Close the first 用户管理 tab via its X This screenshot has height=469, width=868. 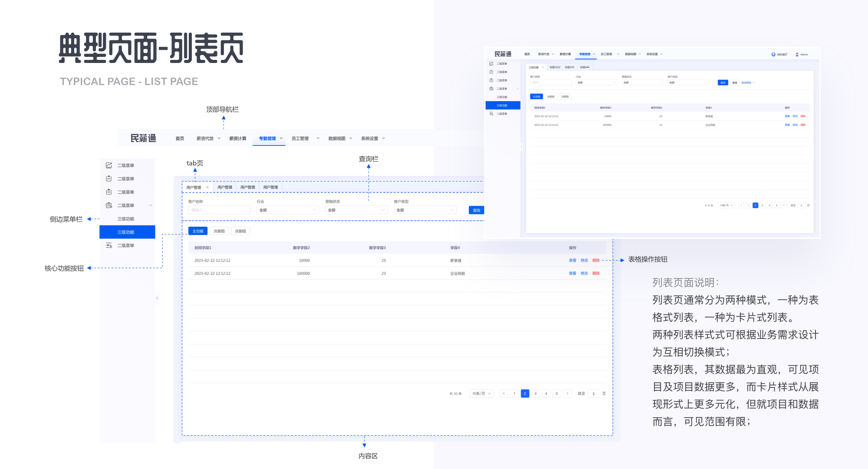(x=207, y=187)
